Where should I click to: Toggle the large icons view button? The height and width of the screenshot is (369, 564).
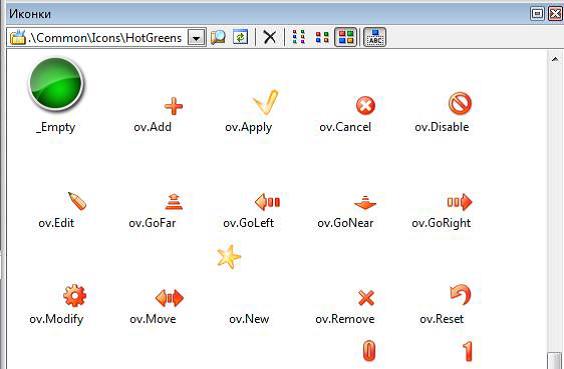[x=346, y=37]
